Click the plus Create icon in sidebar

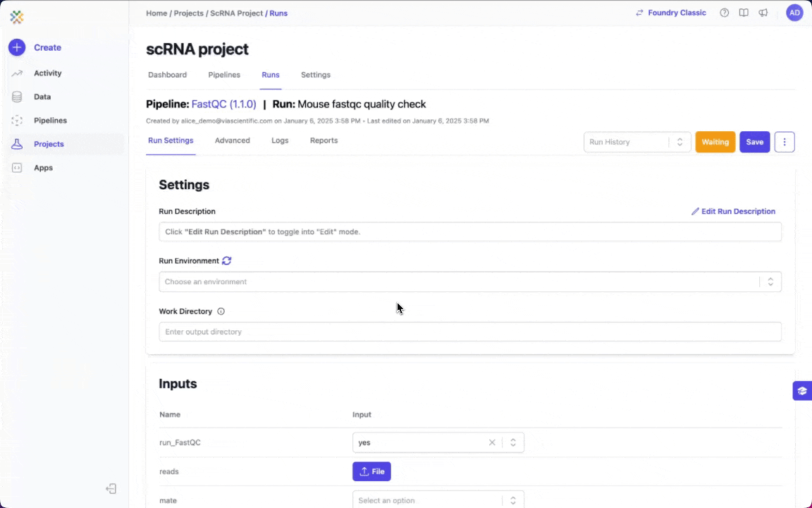[17, 47]
